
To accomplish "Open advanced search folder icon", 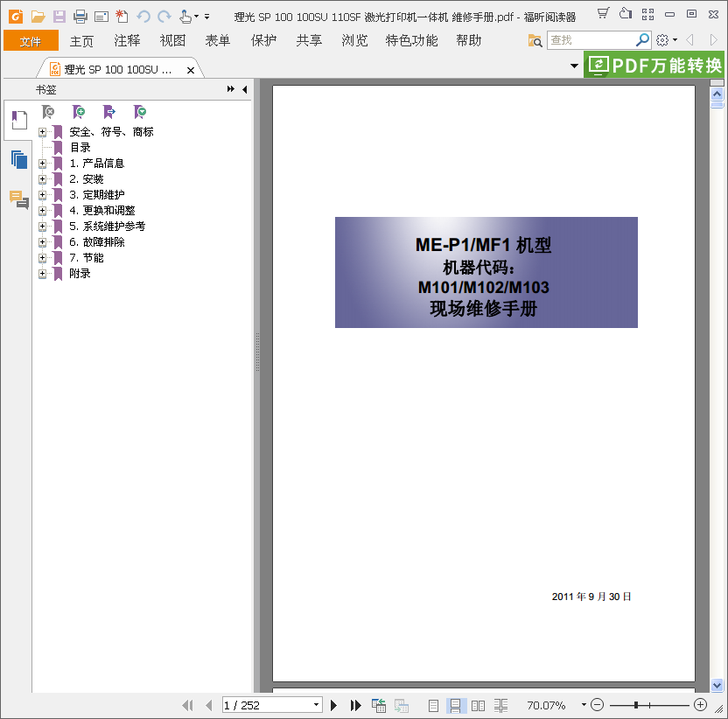I will click(x=535, y=41).
